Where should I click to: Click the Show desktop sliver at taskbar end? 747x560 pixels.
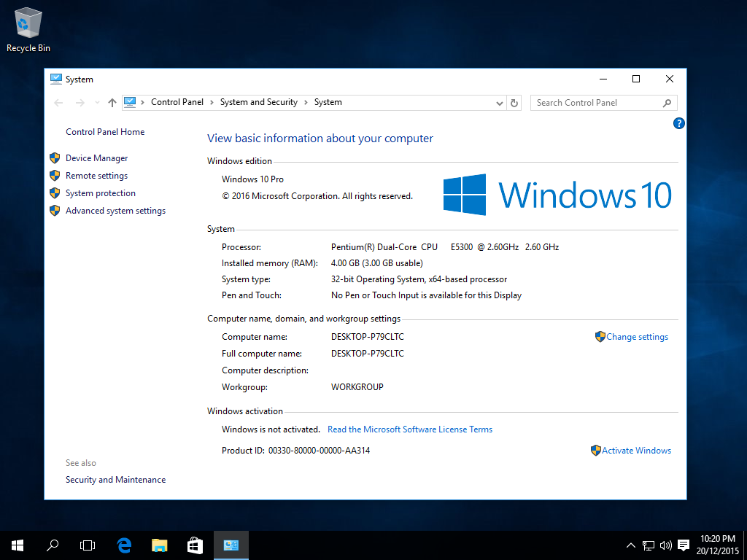click(745, 545)
